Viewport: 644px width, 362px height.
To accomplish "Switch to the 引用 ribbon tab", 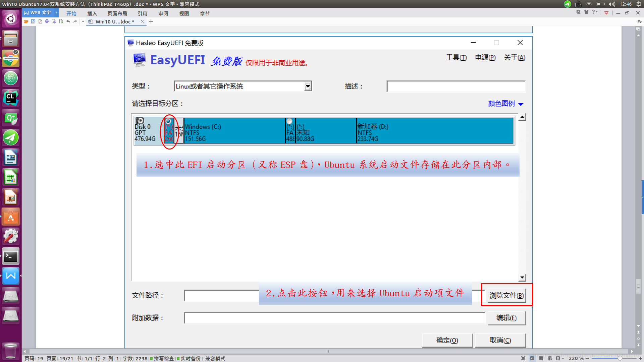I will [x=142, y=13].
